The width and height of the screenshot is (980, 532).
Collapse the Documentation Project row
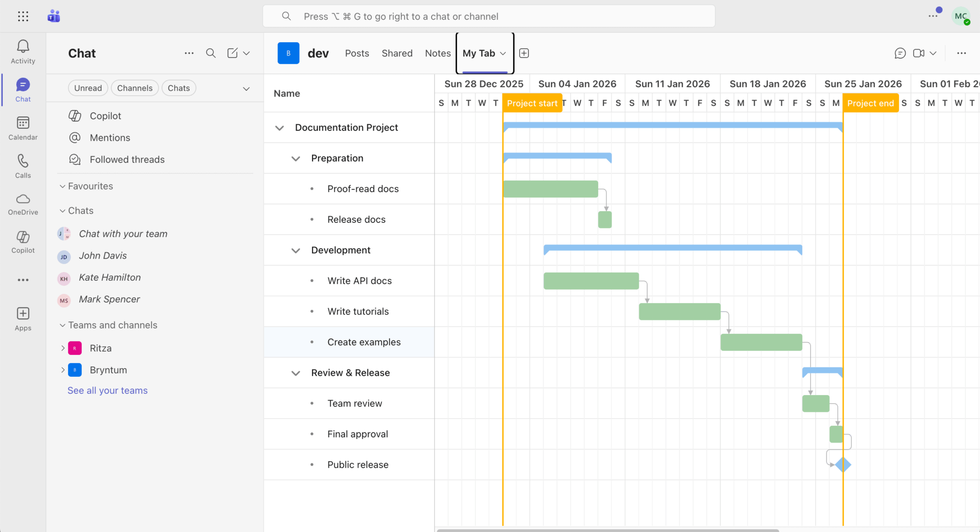[x=279, y=128]
